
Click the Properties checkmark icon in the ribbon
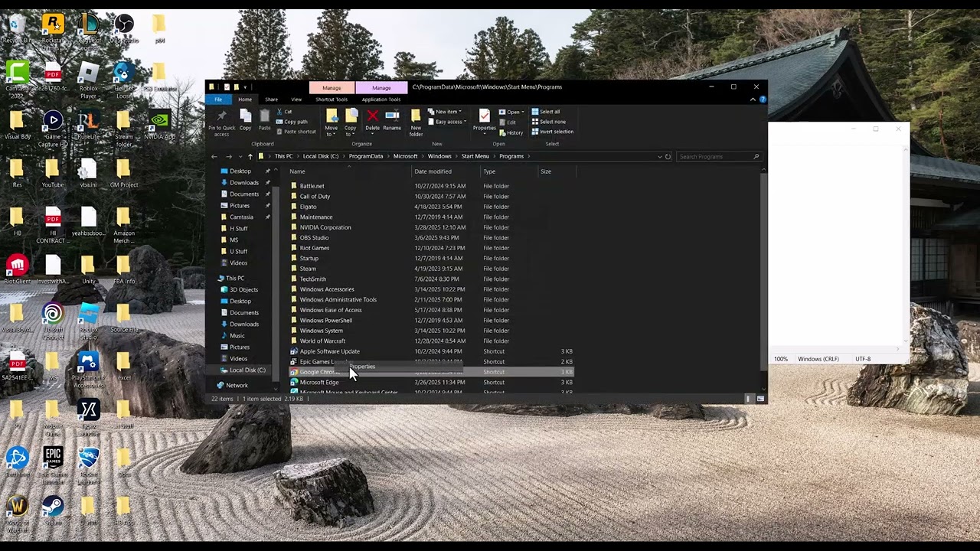pyautogui.click(x=484, y=116)
